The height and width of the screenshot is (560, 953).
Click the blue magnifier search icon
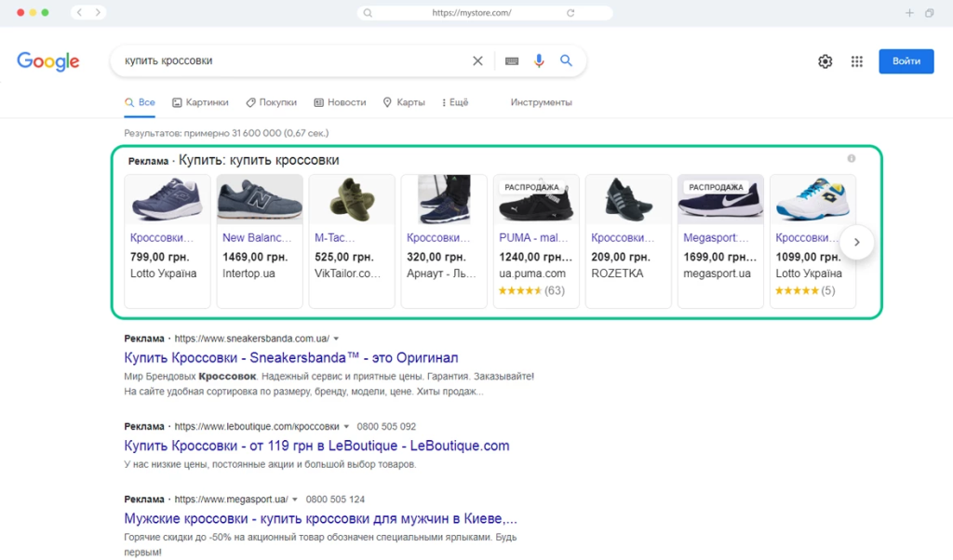[x=566, y=61]
